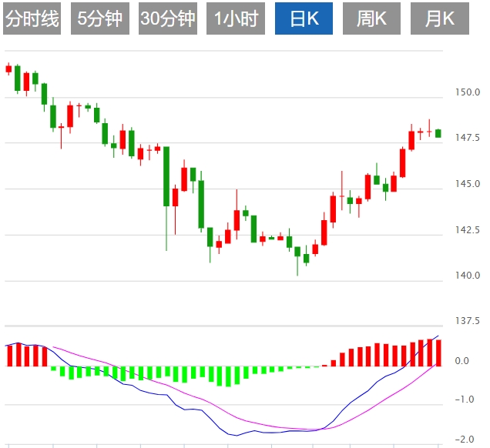
Task: Click the first red candlestick at far left
Action: click(8, 69)
